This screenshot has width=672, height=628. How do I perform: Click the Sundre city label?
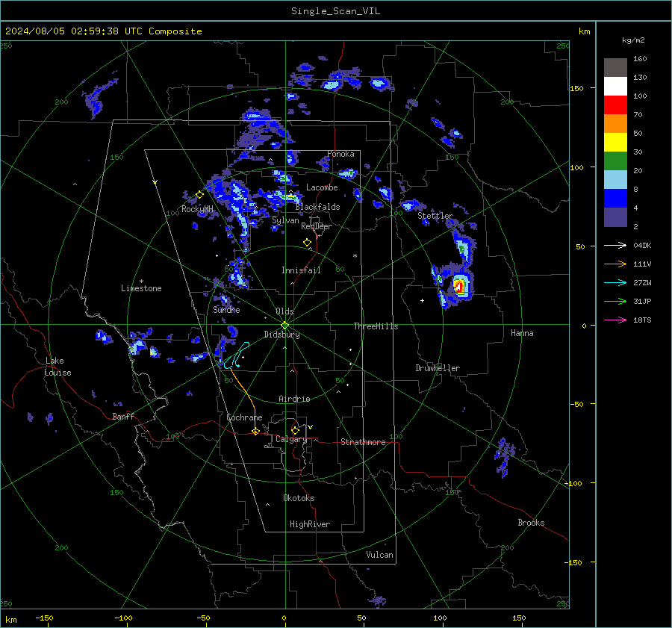226,309
